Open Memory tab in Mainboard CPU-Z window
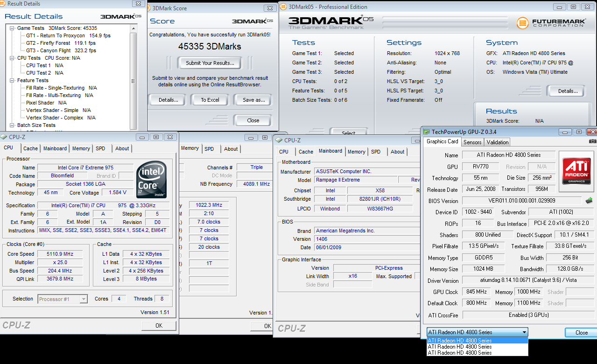The image size is (597, 364). click(357, 152)
